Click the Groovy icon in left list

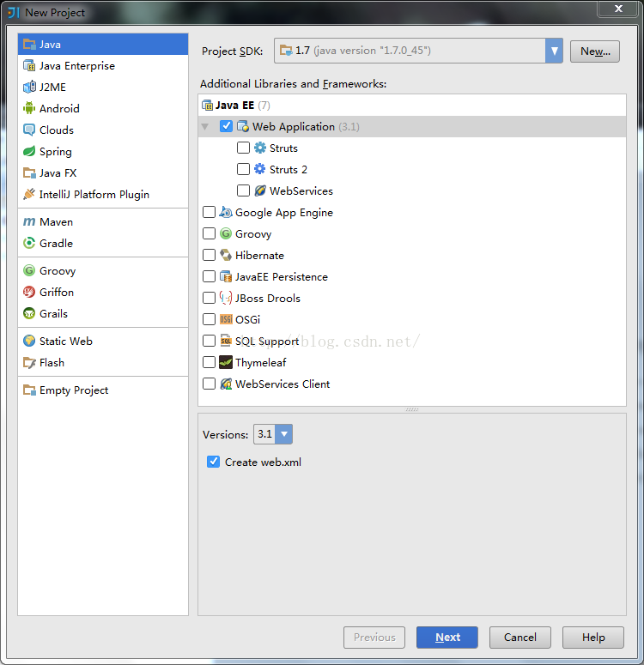[29, 270]
